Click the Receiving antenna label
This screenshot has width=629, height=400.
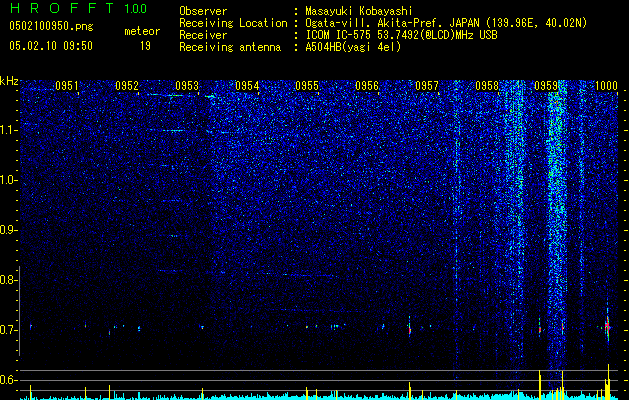click(230, 47)
